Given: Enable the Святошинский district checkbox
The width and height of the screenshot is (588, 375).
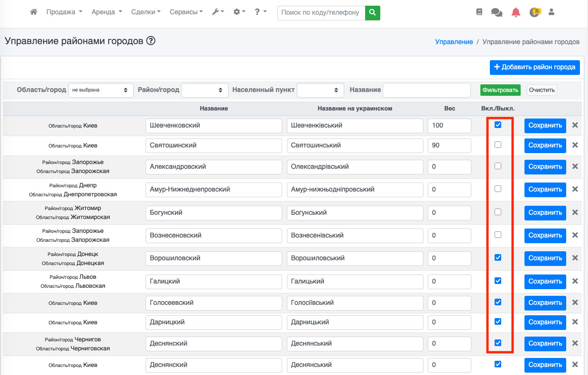Looking at the screenshot, I should coord(497,145).
